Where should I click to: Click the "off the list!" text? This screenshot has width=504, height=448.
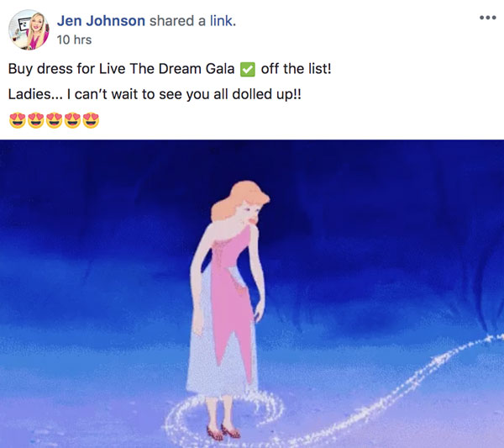tap(296, 69)
